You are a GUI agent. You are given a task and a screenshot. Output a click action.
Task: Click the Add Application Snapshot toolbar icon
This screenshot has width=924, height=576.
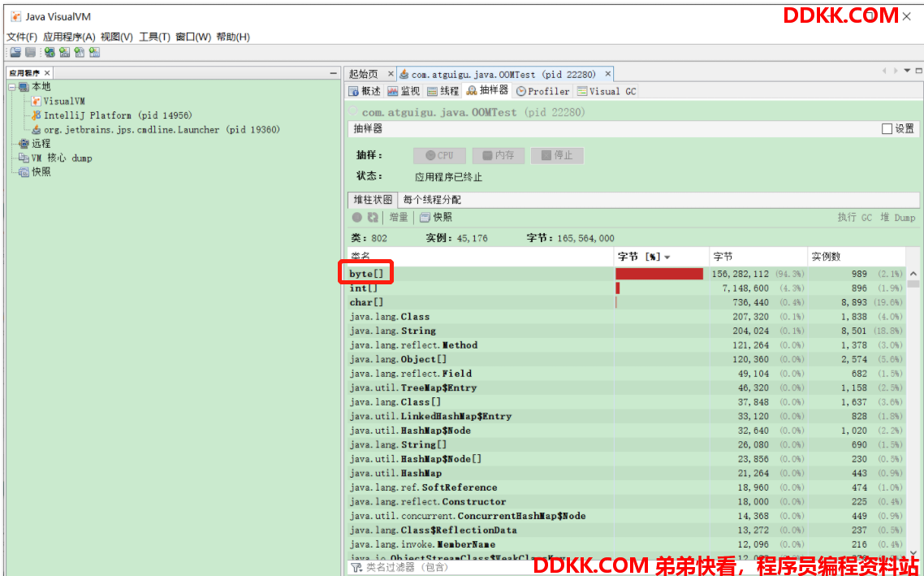coord(94,53)
